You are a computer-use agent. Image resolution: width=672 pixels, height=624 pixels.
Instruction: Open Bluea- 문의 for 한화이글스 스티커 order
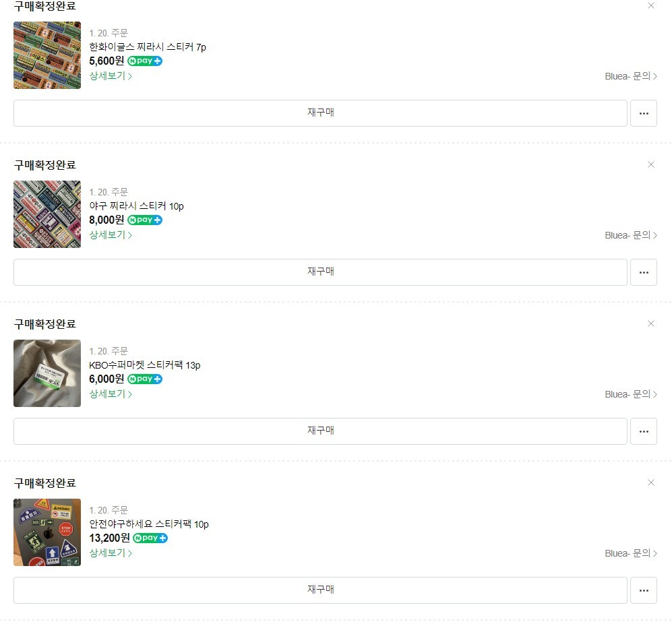pyautogui.click(x=631, y=76)
